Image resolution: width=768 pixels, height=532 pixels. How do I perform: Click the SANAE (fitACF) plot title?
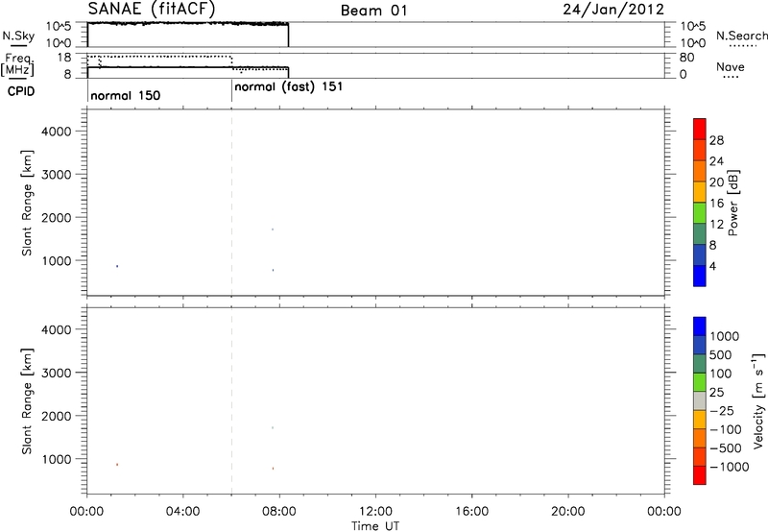152,10
